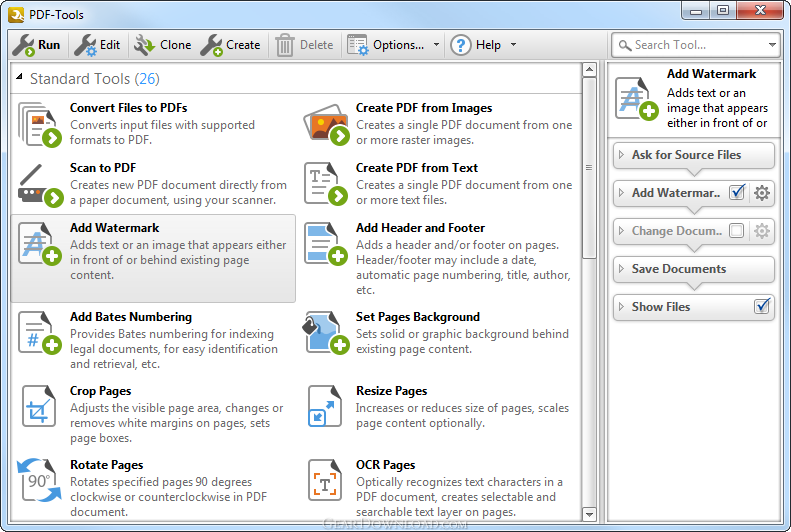Select the Convert Files to PDFs icon
The width and height of the screenshot is (791, 532).
pos(39,125)
